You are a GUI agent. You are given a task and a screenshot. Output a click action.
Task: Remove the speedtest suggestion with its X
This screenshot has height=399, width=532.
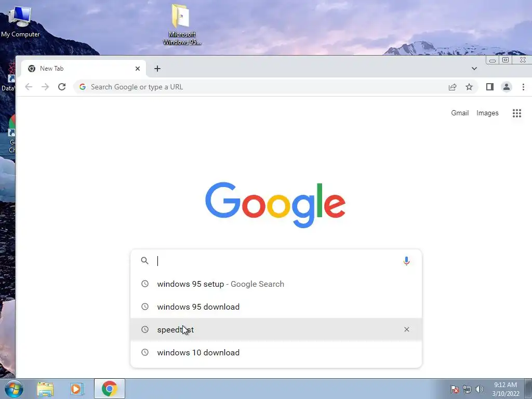point(406,329)
